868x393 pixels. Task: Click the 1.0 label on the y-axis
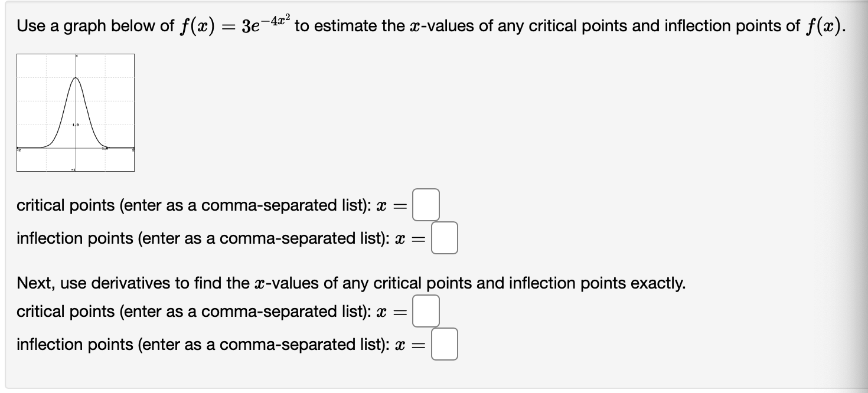point(74,125)
